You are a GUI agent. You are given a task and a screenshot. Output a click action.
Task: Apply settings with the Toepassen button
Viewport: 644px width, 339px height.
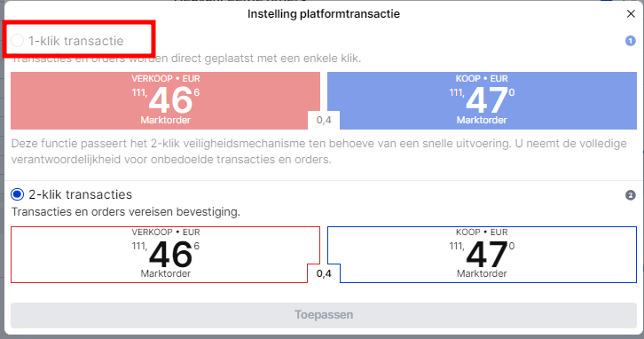(x=324, y=315)
